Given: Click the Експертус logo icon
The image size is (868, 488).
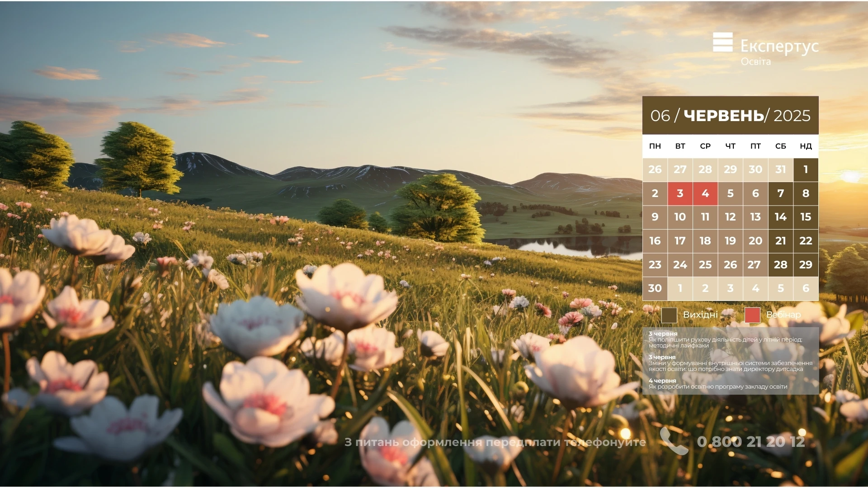Looking at the screenshot, I should tap(722, 42).
